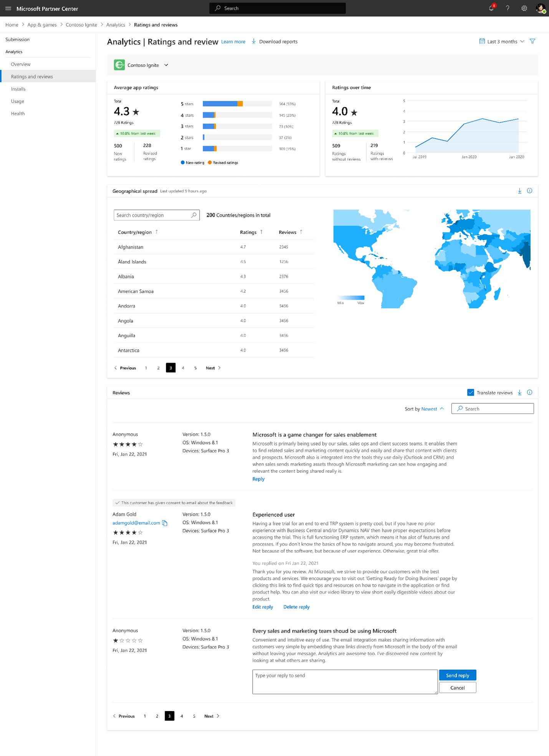This screenshot has width=549, height=756.
Task: Click App & games breadcrumb
Action: click(x=42, y=25)
